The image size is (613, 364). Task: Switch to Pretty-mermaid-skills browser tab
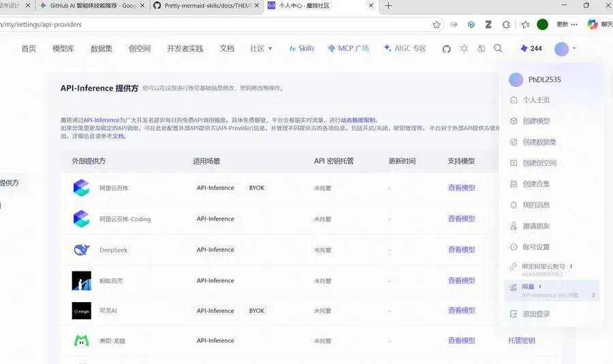tap(206, 6)
